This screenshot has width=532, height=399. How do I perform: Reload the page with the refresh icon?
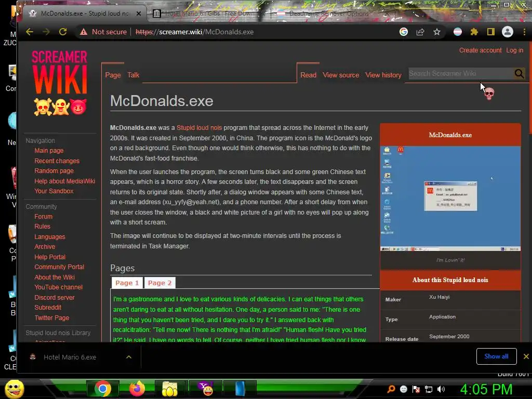(63, 32)
